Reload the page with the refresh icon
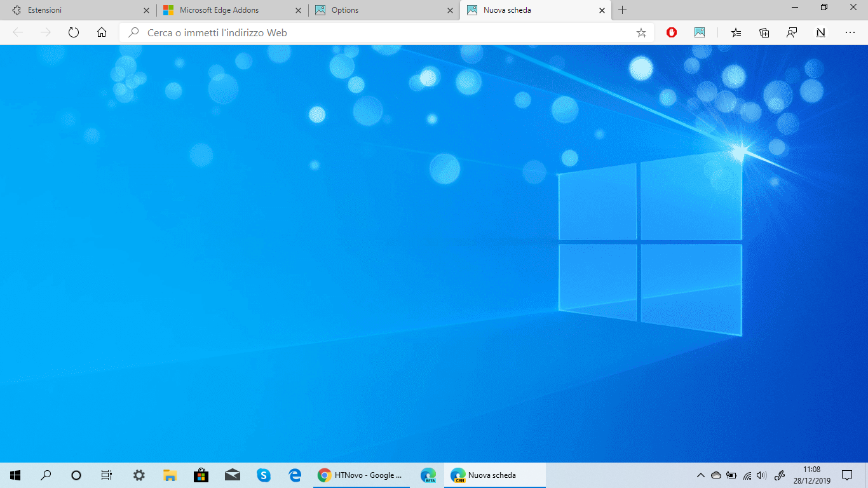868x488 pixels. click(74, 32)
